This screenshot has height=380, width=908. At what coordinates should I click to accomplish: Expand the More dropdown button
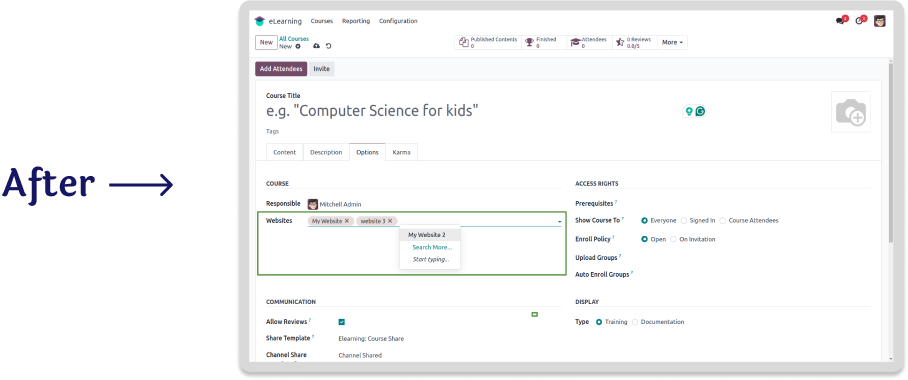pyautogui.click(x=672, y=42)
